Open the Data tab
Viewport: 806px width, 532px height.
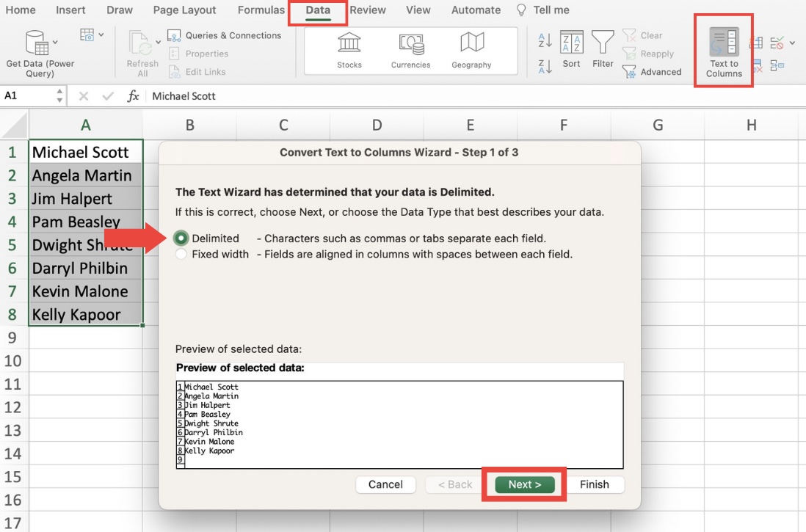318,10
